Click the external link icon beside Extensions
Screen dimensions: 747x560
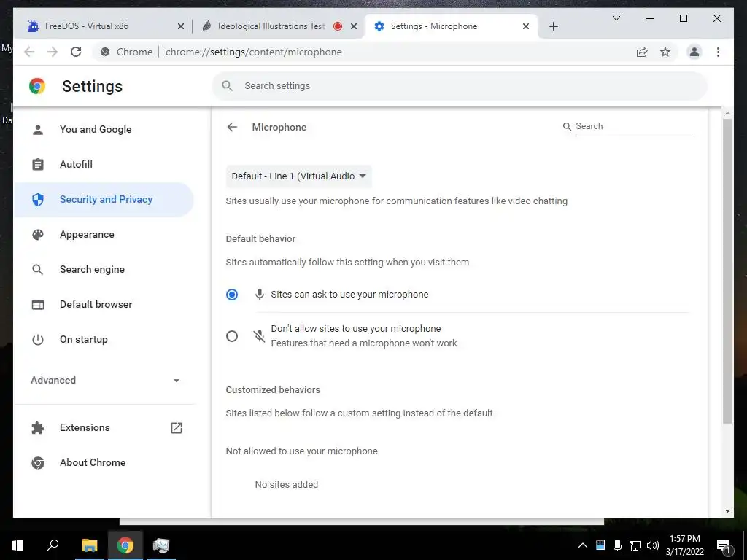[x=177, y=427]
